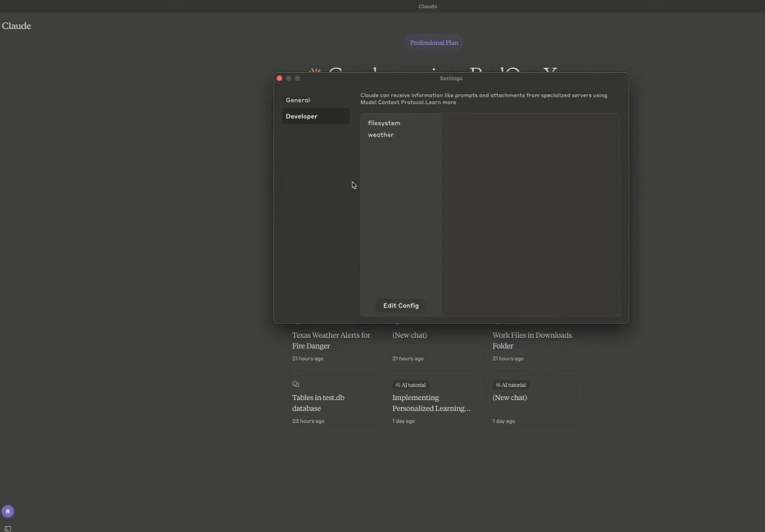Click the chat bubbles icon on Tables card
765x532 pixels.
(x=295, y=384)
